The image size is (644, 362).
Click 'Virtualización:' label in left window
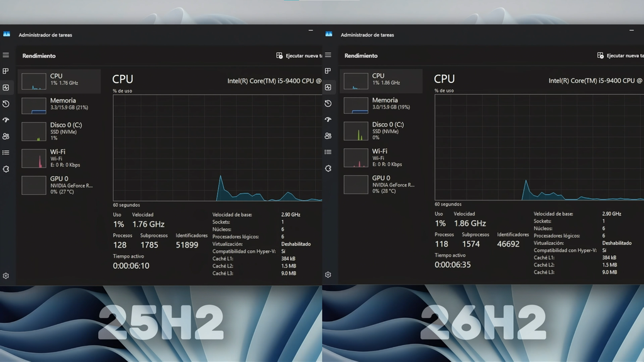(x=228, y=244)
